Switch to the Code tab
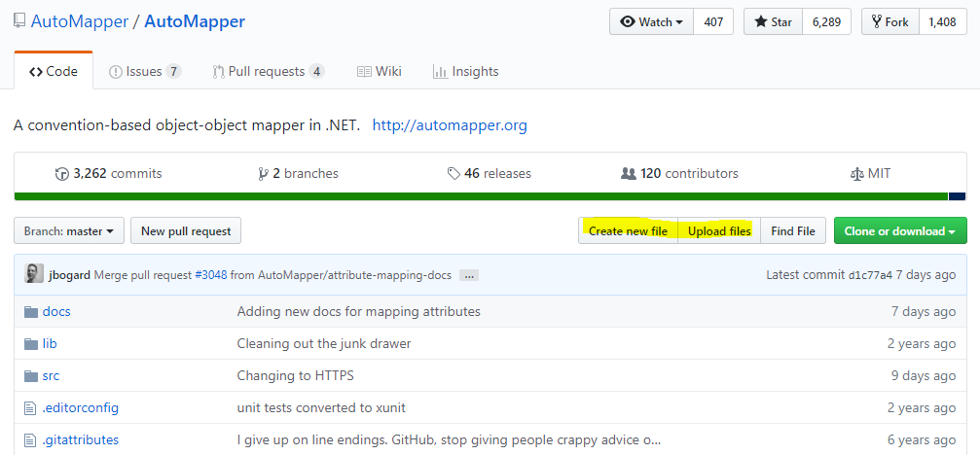This screenshot has width=980, height=455. point(54,71)
